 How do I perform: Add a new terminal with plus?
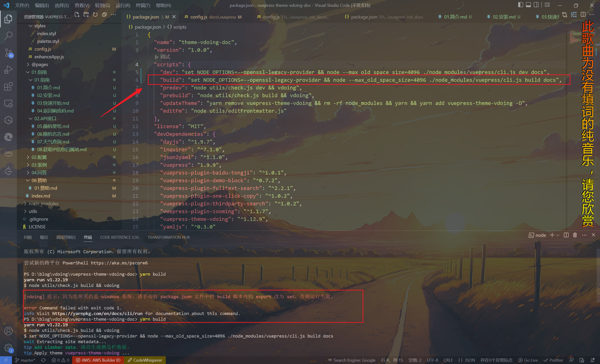point(552,235)
